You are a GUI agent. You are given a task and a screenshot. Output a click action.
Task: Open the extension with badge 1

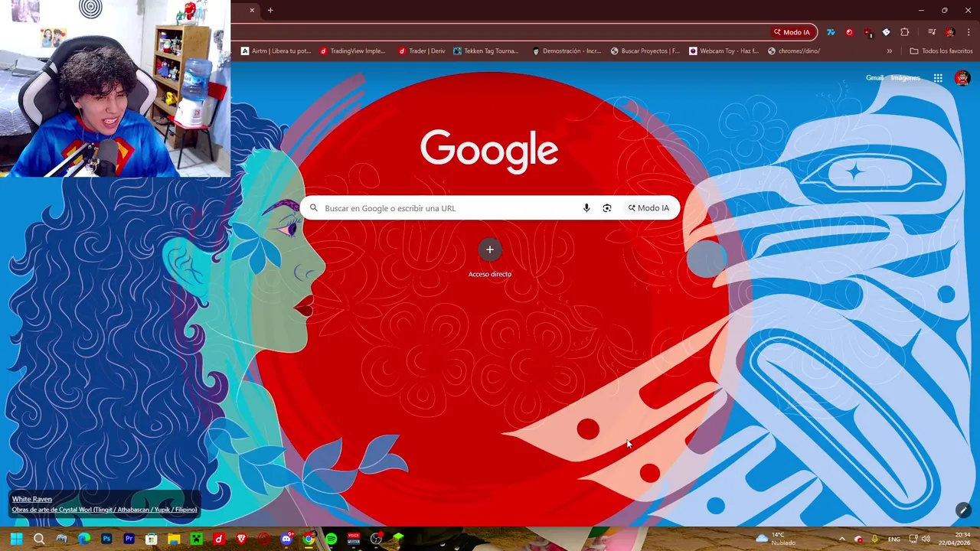click(x=867, y=32)
